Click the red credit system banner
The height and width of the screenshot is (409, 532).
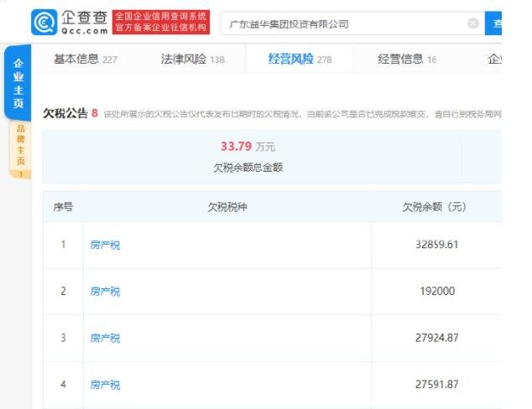161,22
